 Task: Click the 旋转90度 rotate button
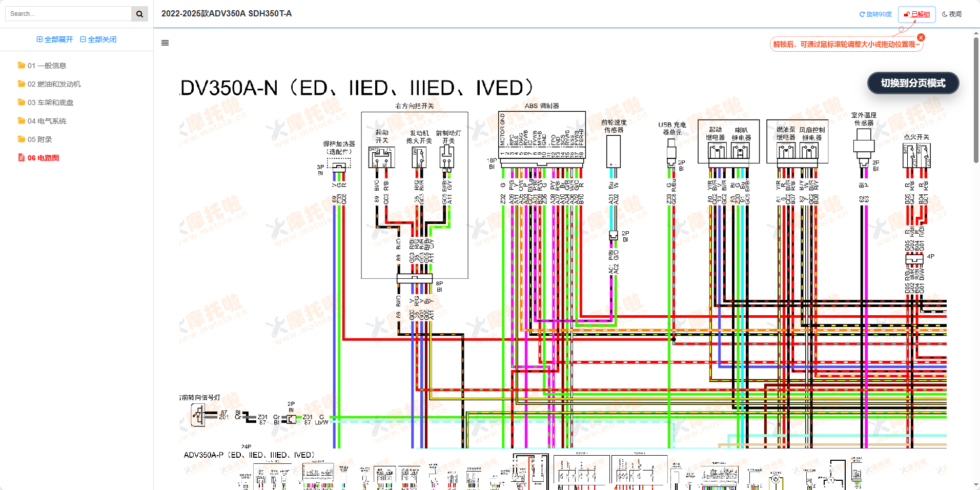(x=875, y=14)
